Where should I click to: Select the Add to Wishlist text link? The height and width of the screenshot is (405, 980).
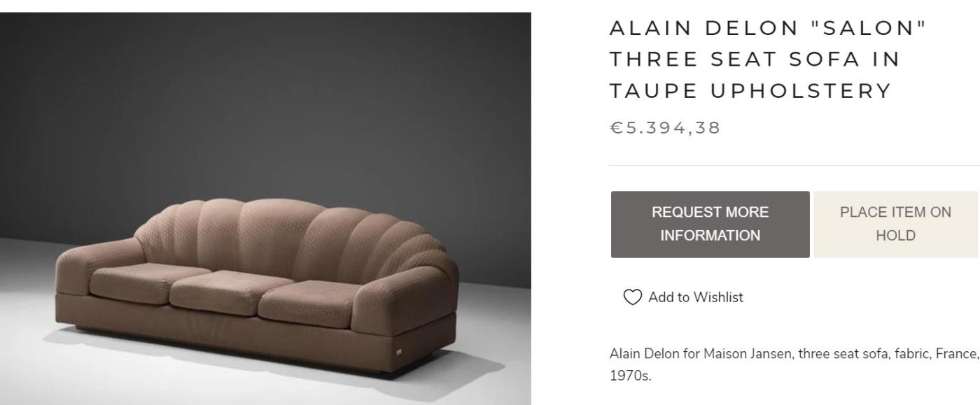point(696,297)
